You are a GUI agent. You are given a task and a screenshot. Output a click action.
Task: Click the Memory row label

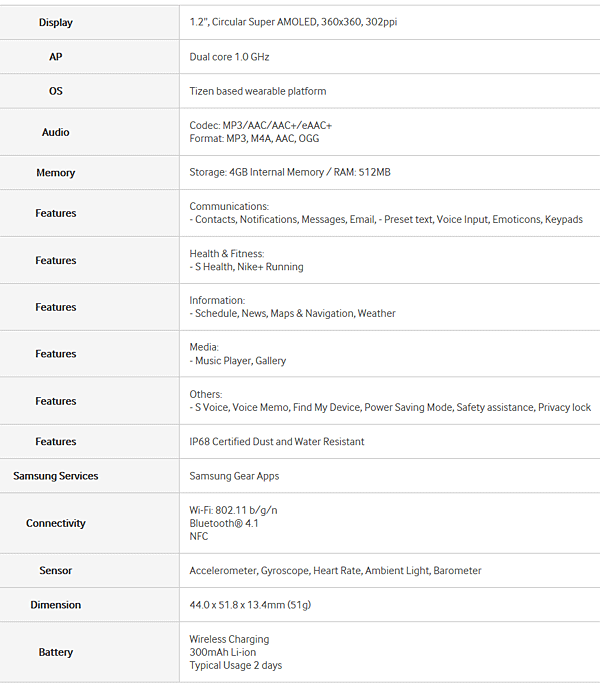tap(56, 173)
